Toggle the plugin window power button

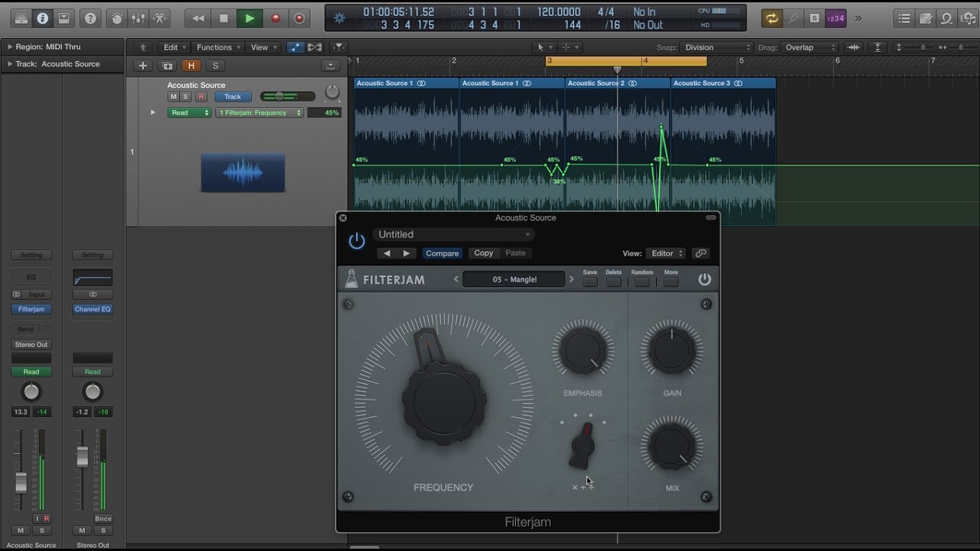coord(357,241)
